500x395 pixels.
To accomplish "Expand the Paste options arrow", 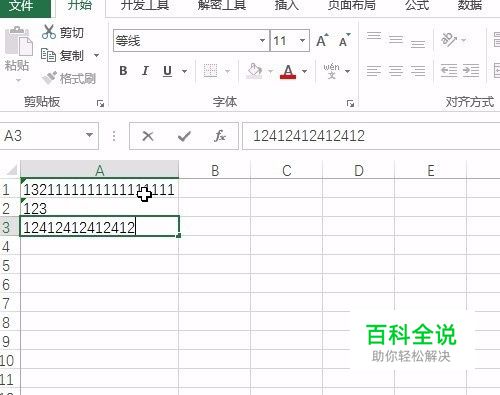I will [x=18, y=80].
